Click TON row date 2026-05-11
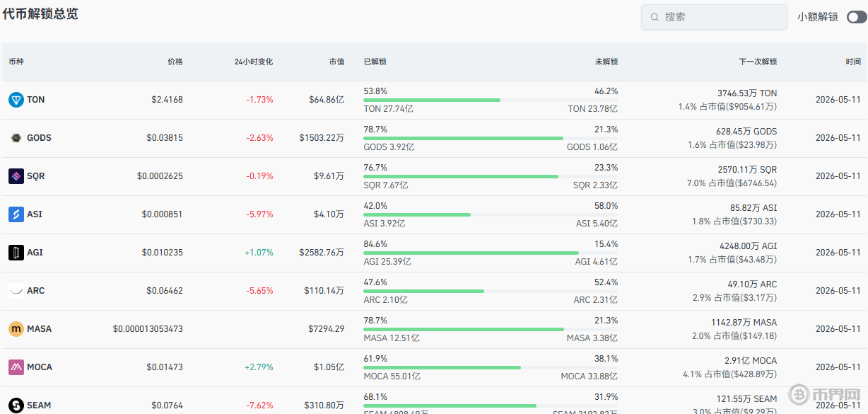Screen dimensions: 868x414 [x=838, y=100]
